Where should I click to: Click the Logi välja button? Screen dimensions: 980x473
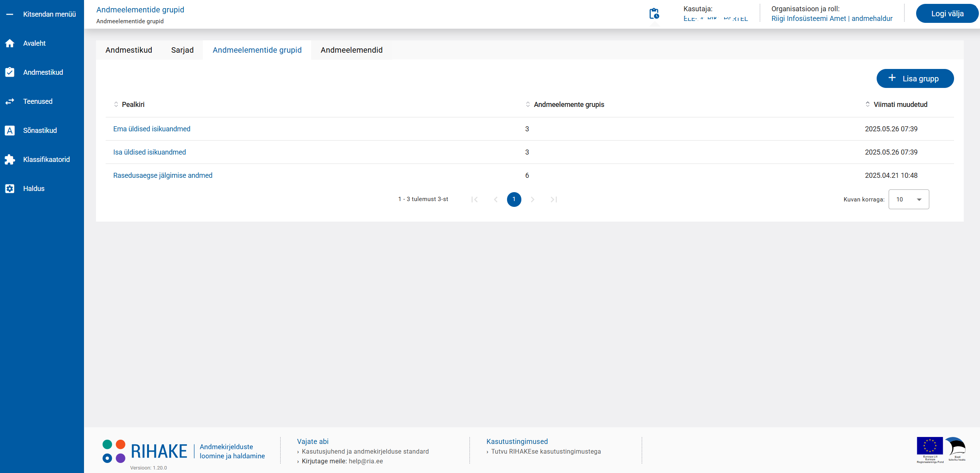pyautogui.click(x=947, y=14)
